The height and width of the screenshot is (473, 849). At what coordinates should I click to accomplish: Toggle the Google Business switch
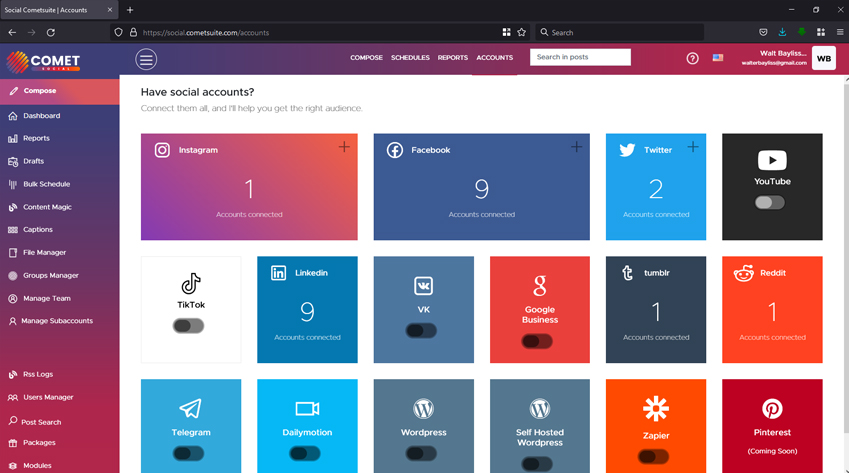tap(537, 341)
